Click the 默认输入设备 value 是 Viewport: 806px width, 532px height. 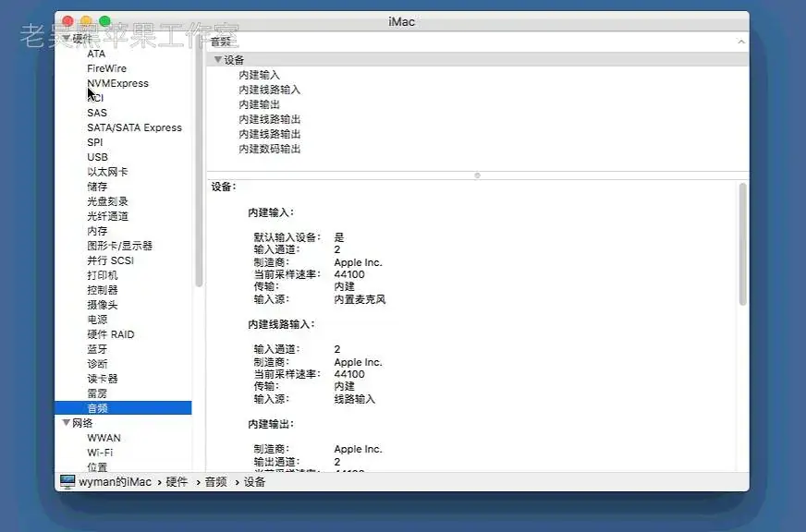tap(339, 237)
